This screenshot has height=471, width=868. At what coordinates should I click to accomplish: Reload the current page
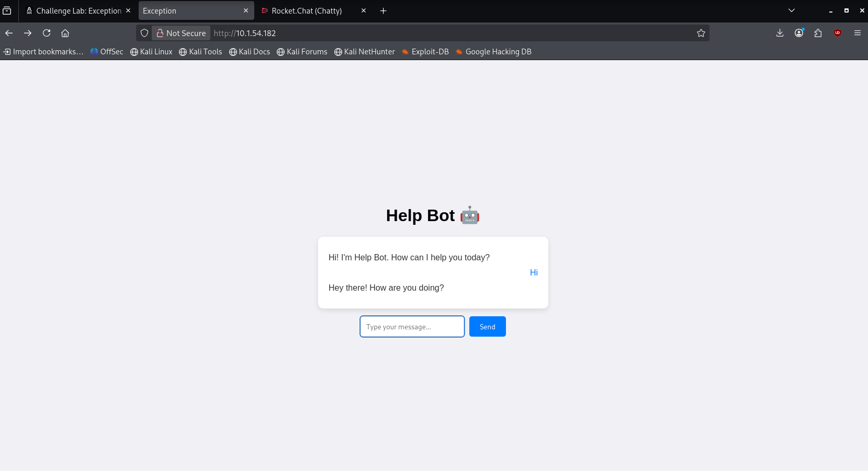[47, 33]
